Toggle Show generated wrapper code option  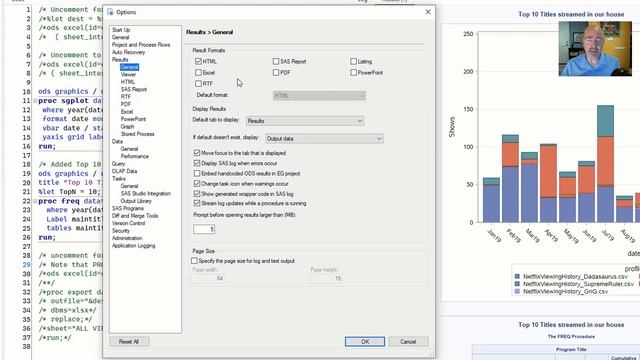pos(197,193)
